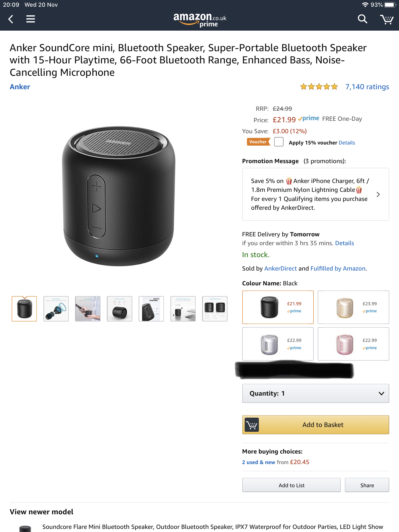The width and height of the screenshot is (399, 532).
Task: Click the basket icon on Add to Basket
Action: coord(252,425)
